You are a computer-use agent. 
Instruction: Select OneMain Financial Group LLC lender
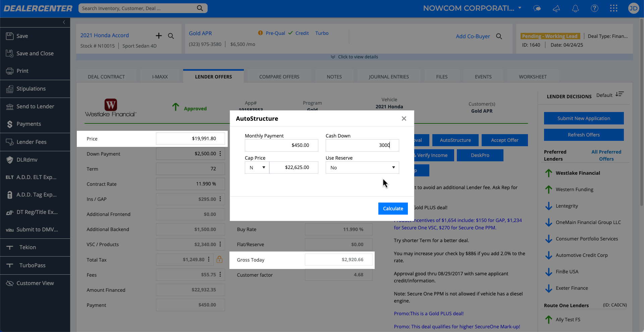coord(588,222)
